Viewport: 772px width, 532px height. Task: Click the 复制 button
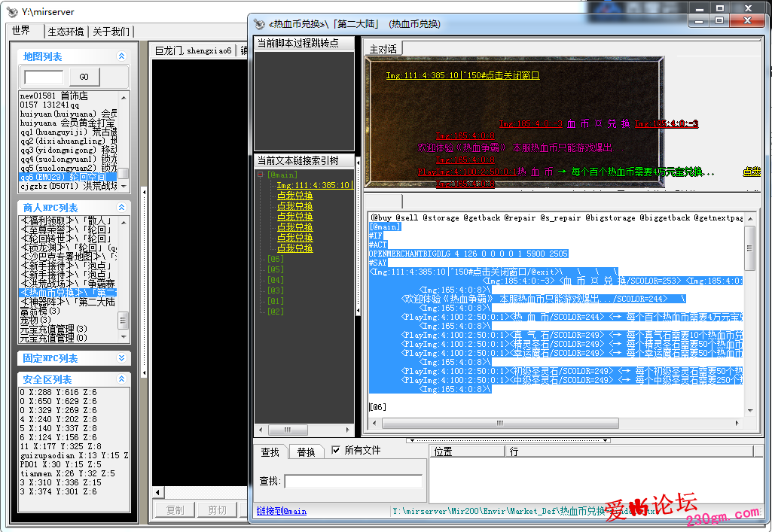(175, 510)
